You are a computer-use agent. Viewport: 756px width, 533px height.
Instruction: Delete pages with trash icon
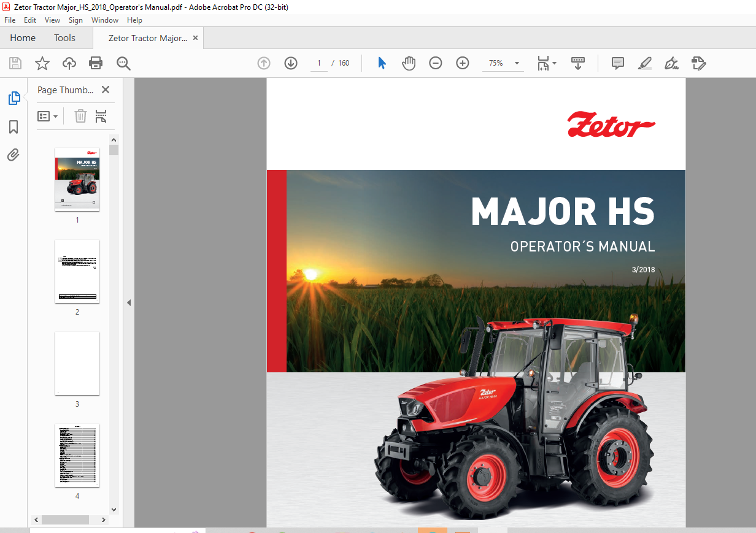80,116
